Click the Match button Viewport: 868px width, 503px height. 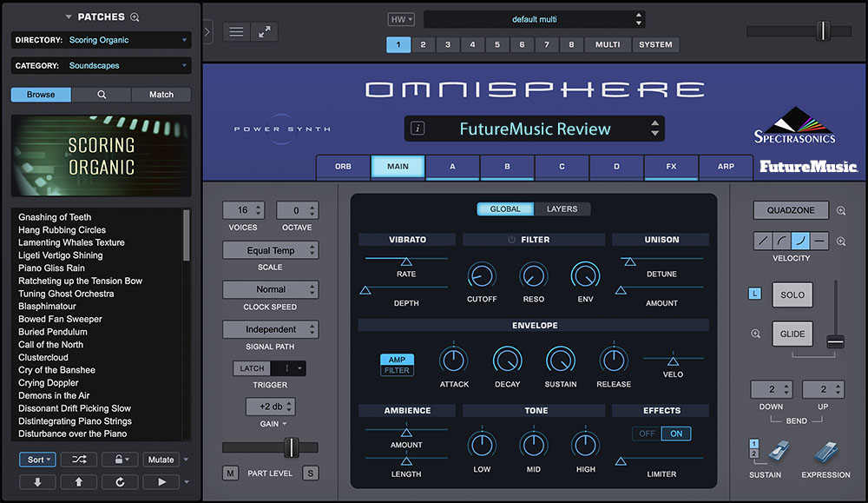(x=161, y=95)
